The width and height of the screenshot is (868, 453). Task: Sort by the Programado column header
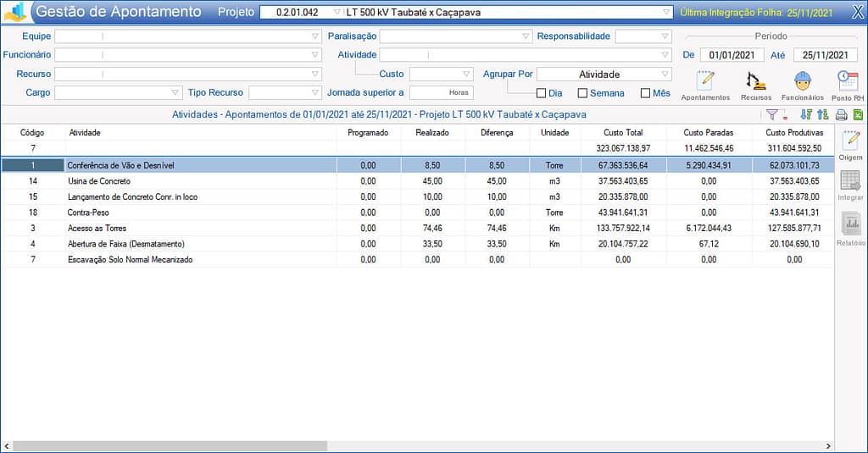click(x=368, y=133)
